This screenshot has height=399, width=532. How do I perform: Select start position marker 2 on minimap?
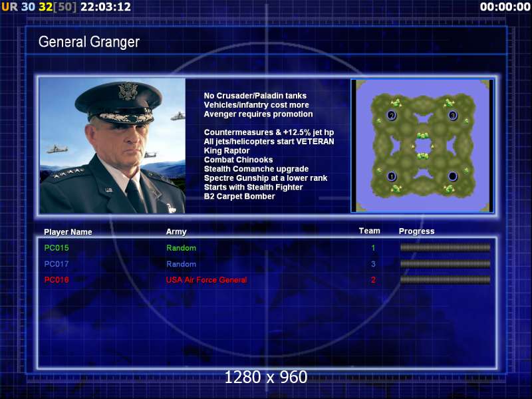pyautogui.click(x=392, y=115)
